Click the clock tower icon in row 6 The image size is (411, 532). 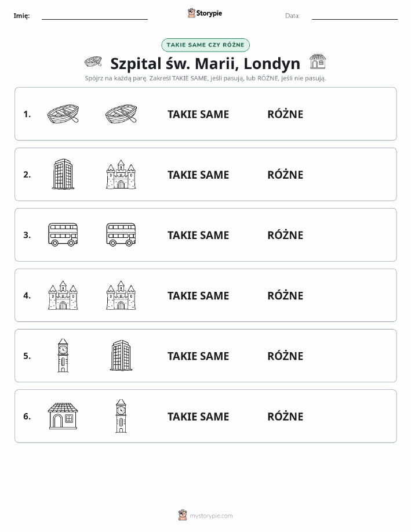point(121,416)
